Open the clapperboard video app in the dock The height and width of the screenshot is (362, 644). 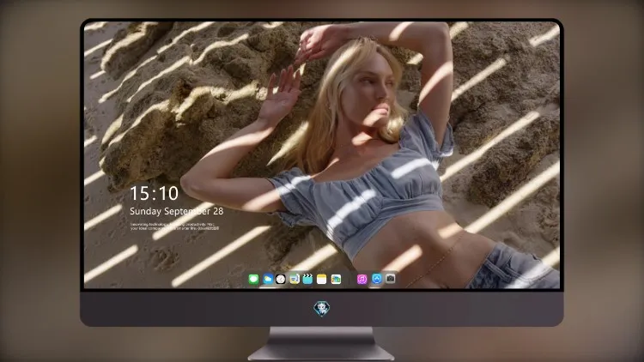307,279
